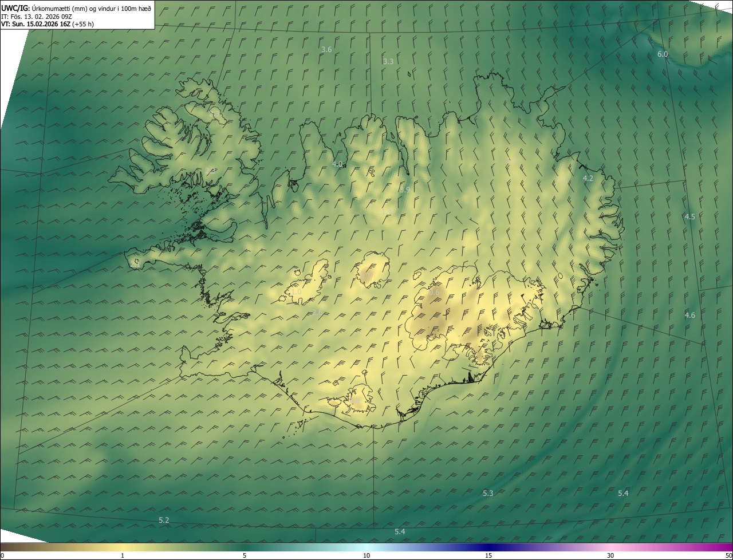Click the 4.0 value label

(337, 164)
